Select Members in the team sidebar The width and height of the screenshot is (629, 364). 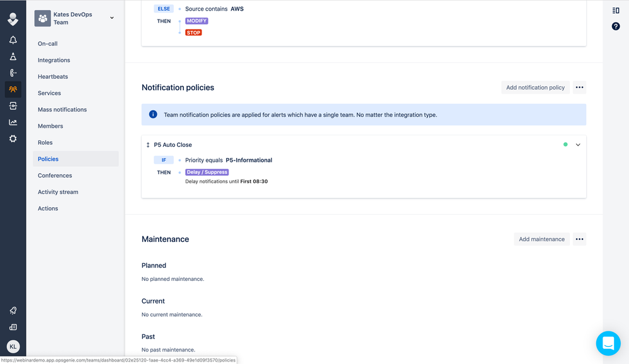pos(51,126)
